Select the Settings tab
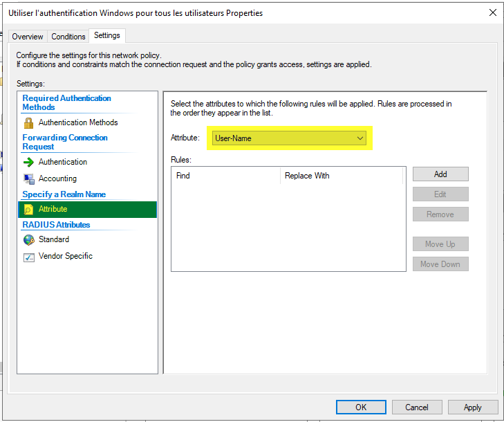 [x=106, y=35]
